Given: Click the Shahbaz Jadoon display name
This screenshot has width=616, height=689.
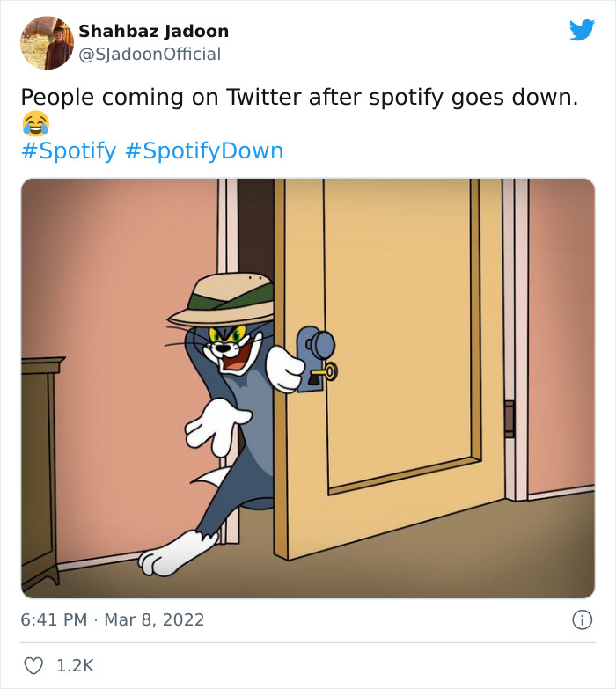Looking at the screenshot, I should 154,31.
